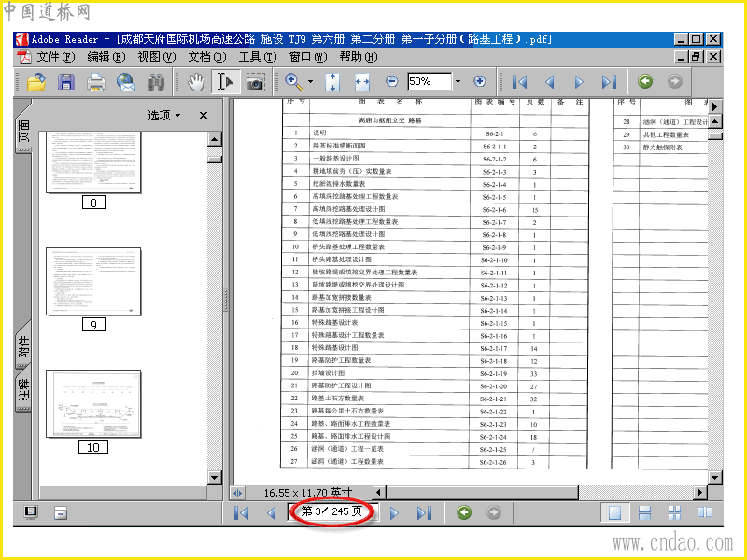
Task: Select page 10 thumbnail
Action: point(93,403)
